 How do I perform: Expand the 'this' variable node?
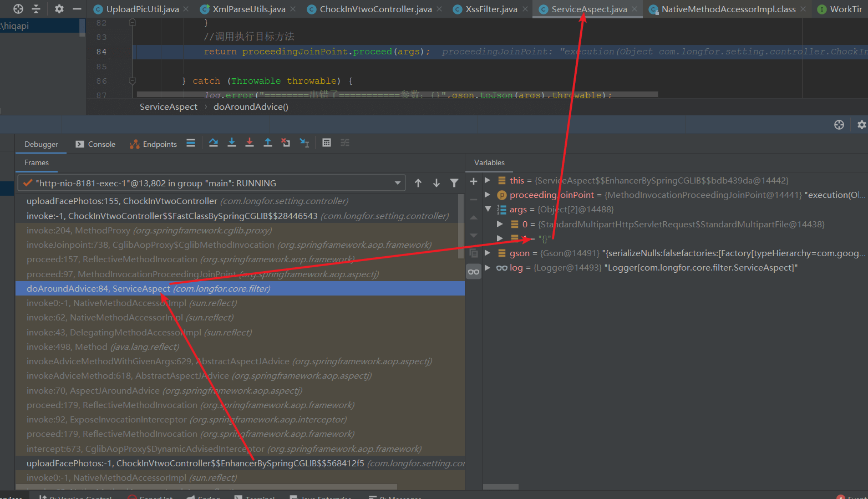pos(487,180)
